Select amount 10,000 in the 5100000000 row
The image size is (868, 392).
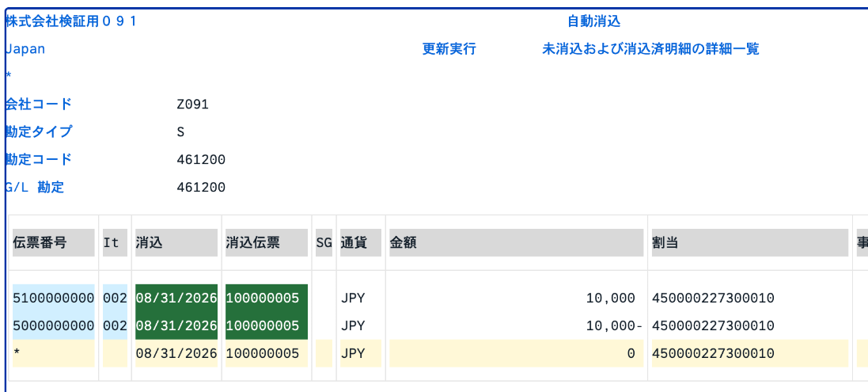[611, 299]
